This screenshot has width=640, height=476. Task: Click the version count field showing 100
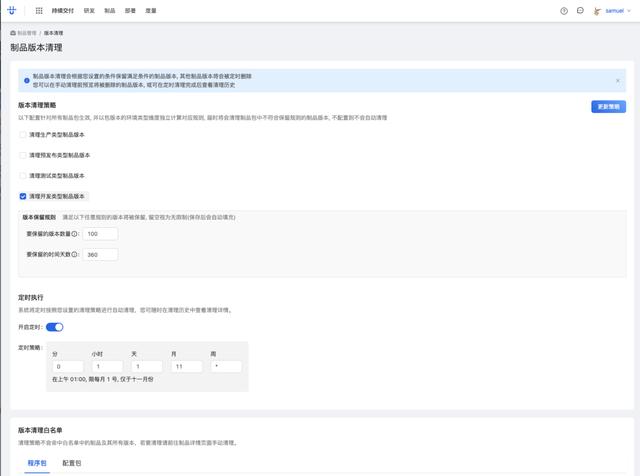[x=100, y=234]
